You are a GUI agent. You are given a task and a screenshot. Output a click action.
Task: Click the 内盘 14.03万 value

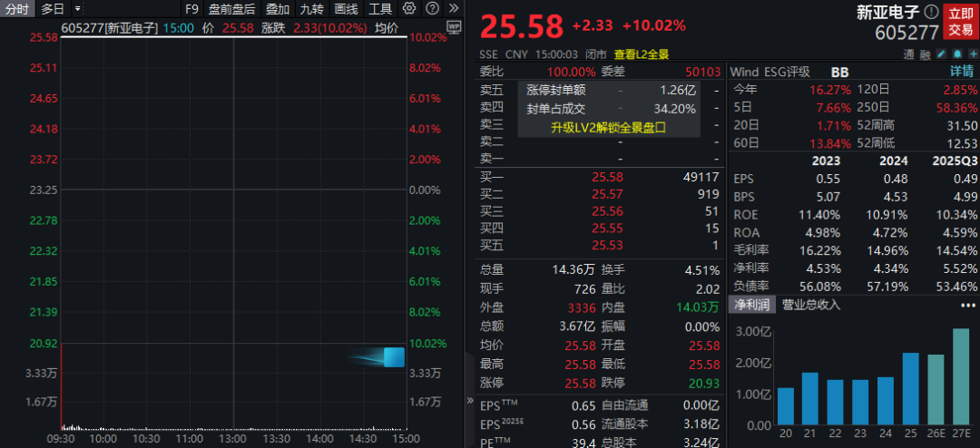tap(698, 308)
